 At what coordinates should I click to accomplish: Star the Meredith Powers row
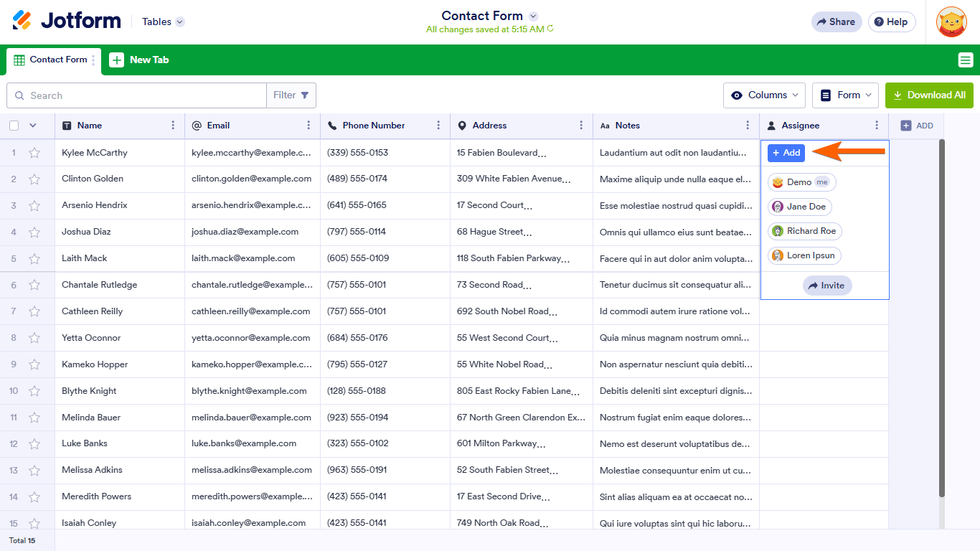tap(34, 498)
